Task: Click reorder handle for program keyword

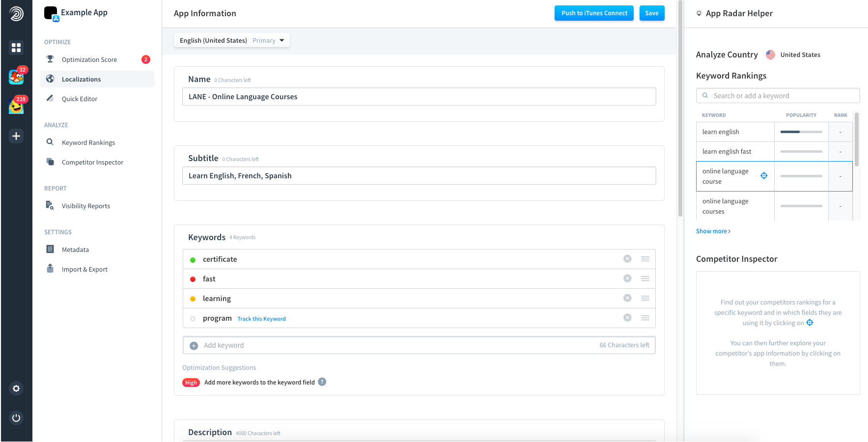Action: (x=645, y=318)
